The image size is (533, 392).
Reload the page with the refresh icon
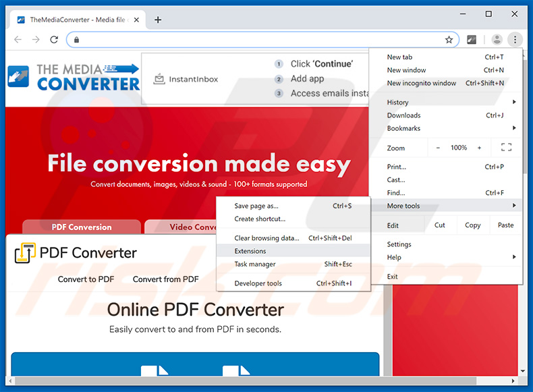click(54, 40)
